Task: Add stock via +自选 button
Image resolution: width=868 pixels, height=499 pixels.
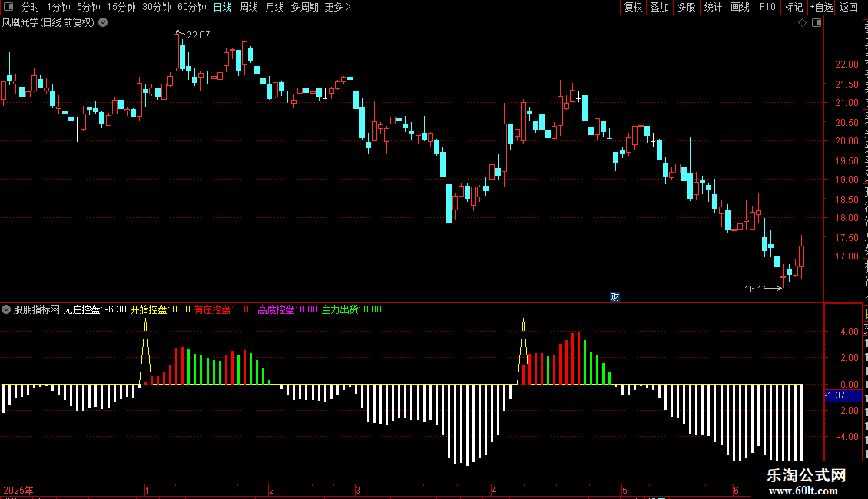Action: pos(821,7)
